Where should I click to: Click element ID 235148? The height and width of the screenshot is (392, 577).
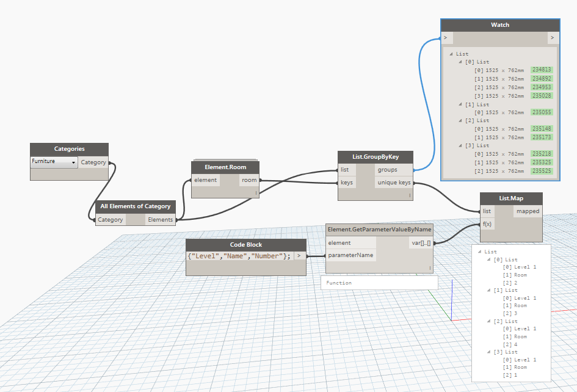542,129
